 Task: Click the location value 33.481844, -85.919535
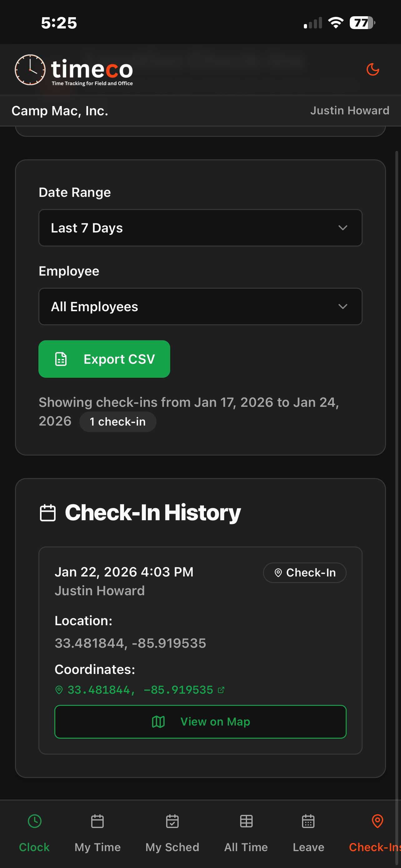coord(130,643)
